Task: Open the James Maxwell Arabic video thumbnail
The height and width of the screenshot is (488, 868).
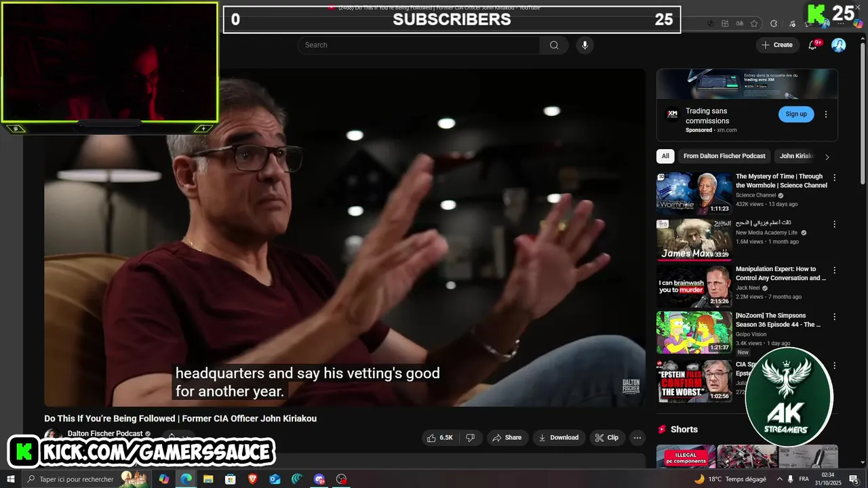Action: click(x=694, y=239)
